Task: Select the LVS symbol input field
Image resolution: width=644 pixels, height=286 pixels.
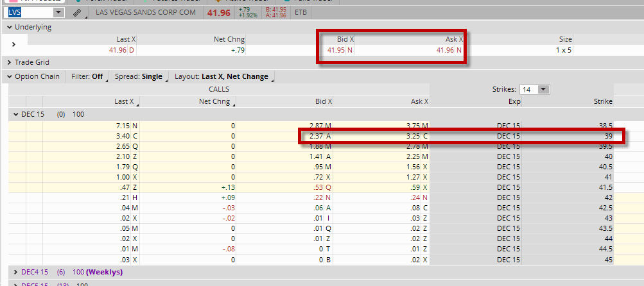Action: (x=30, y=12)
